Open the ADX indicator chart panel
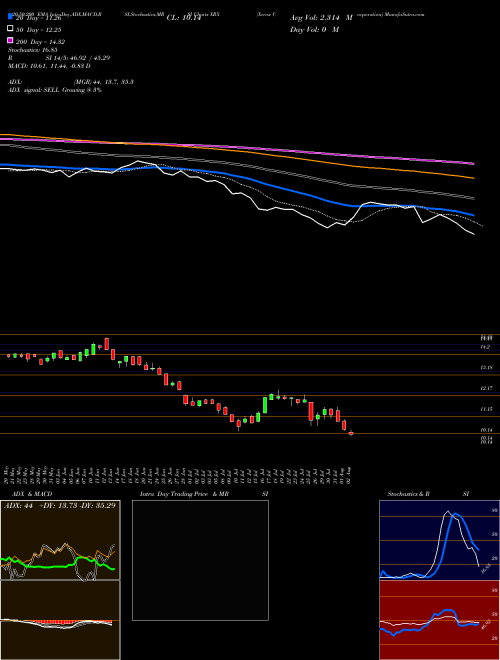Screen dimensions: 500x660 point(60,540)
